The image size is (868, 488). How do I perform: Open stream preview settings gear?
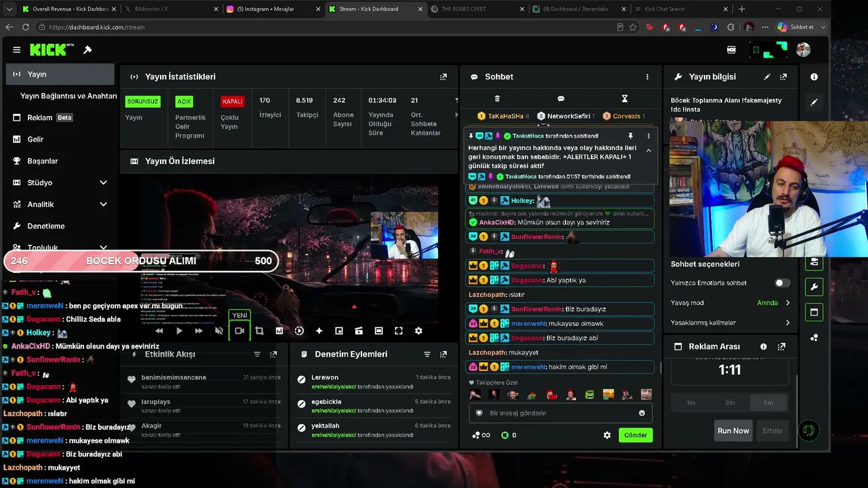click(x=418, y=331)
